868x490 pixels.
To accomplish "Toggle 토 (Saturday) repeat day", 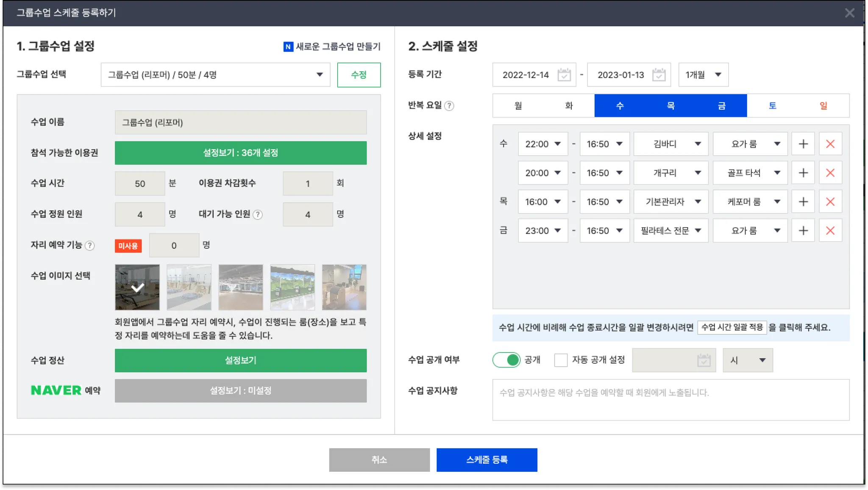I will 772,106.
